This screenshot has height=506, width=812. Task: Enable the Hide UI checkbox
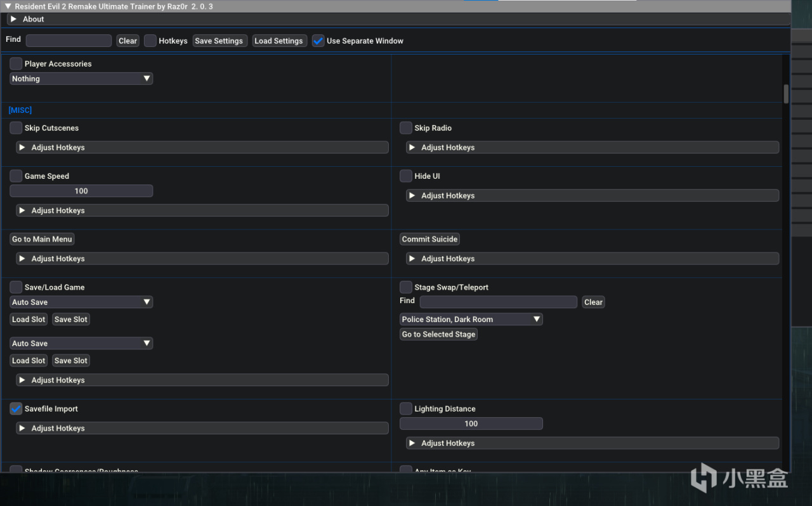(406, 176)
